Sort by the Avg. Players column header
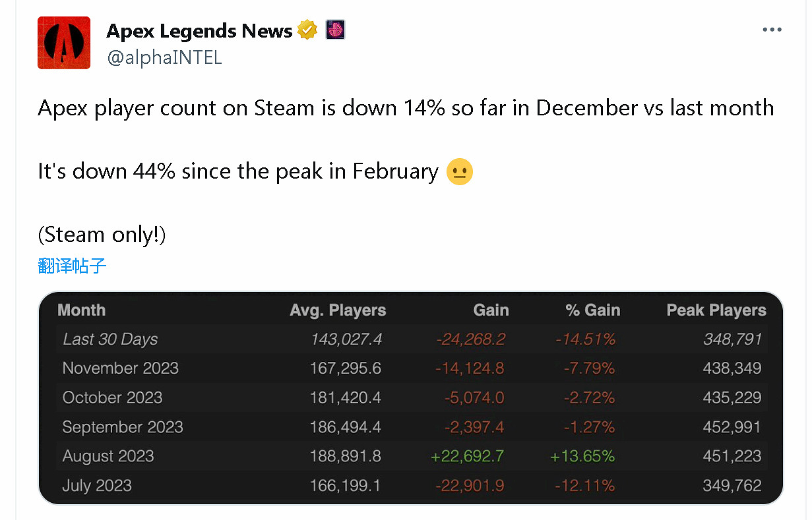The image size is (812, 520). [338, 310]
